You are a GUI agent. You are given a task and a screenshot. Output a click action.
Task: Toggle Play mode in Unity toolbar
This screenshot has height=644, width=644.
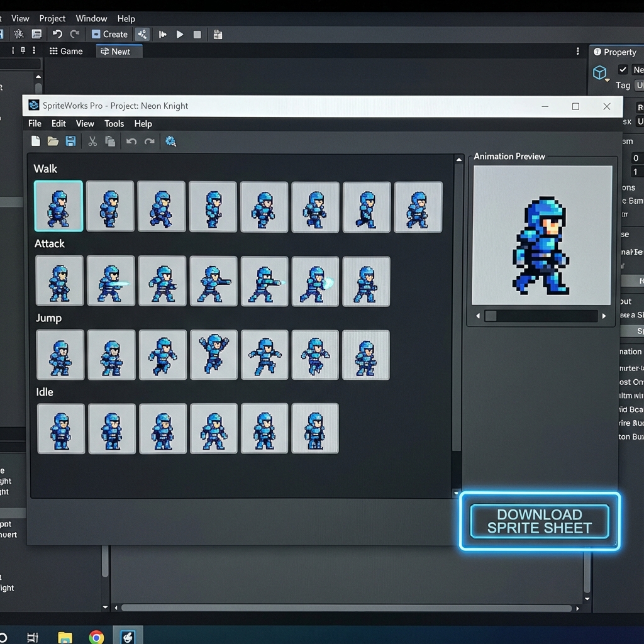(x=180, y=34)
